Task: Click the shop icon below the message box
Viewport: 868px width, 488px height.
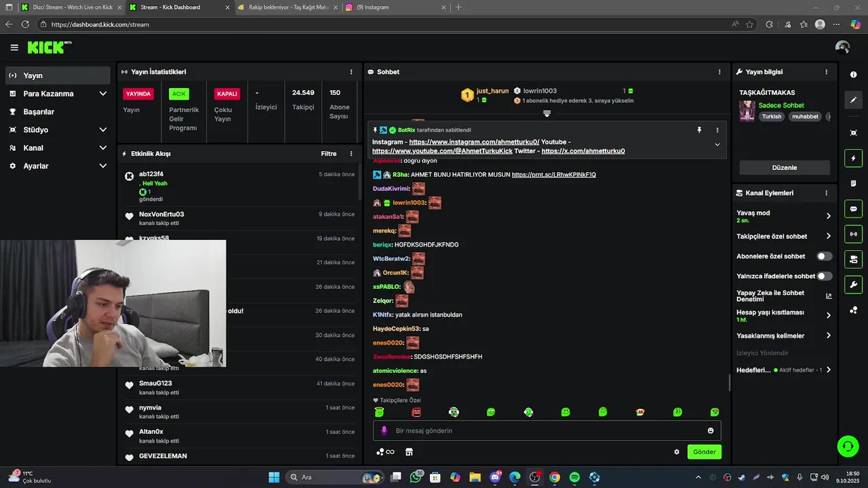Action: tap(409, 452)
